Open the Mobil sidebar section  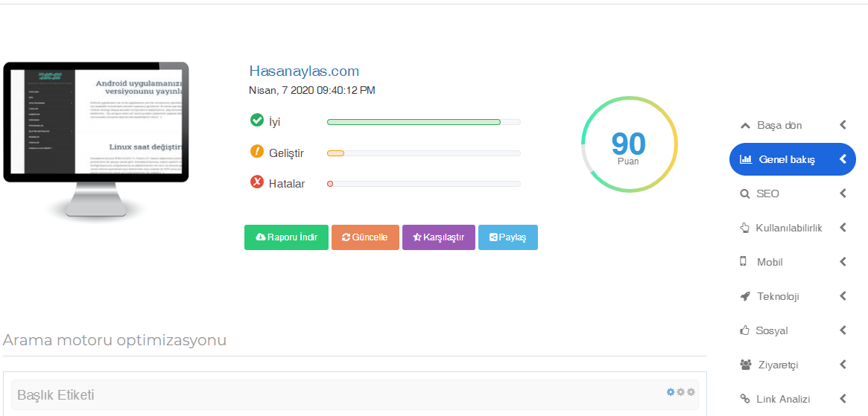click(x=793, y=262)
